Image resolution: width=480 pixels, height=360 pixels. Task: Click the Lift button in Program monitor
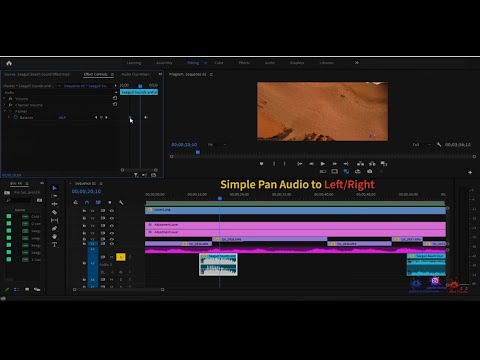tap(360, 164)
